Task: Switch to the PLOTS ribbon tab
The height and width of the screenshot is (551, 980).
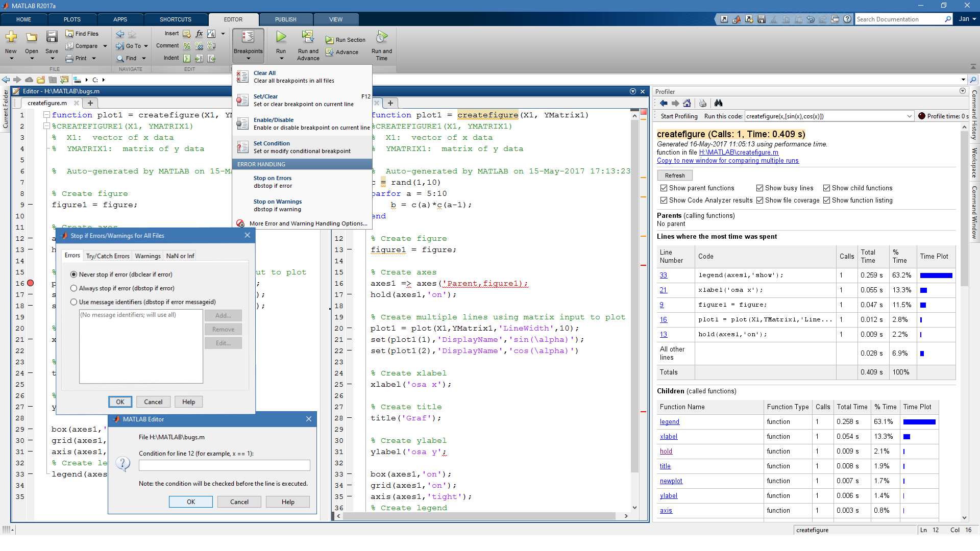Action: [72, 19]
